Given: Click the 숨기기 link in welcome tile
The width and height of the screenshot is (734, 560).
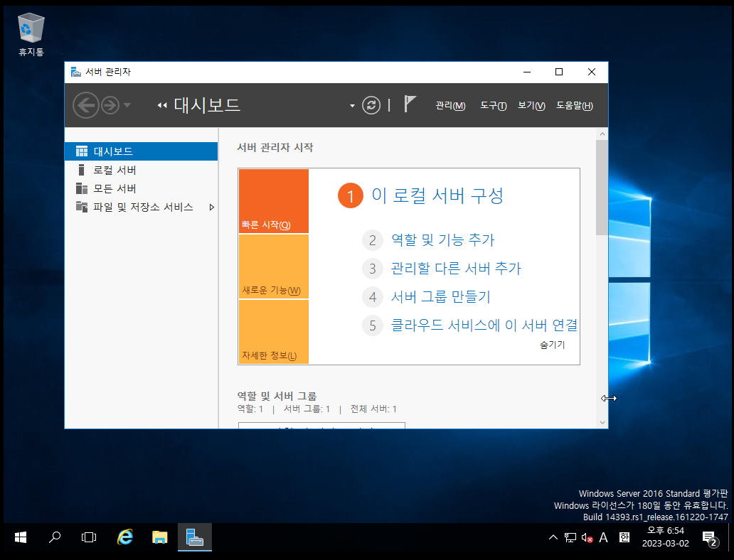Looking at the screenshot, I should (553, 345).
